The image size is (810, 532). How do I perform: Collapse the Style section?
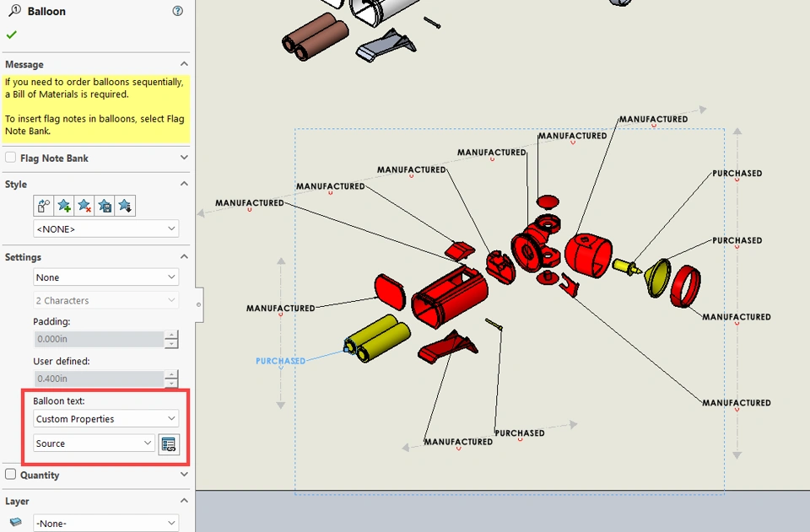click(x=184, y=184)
